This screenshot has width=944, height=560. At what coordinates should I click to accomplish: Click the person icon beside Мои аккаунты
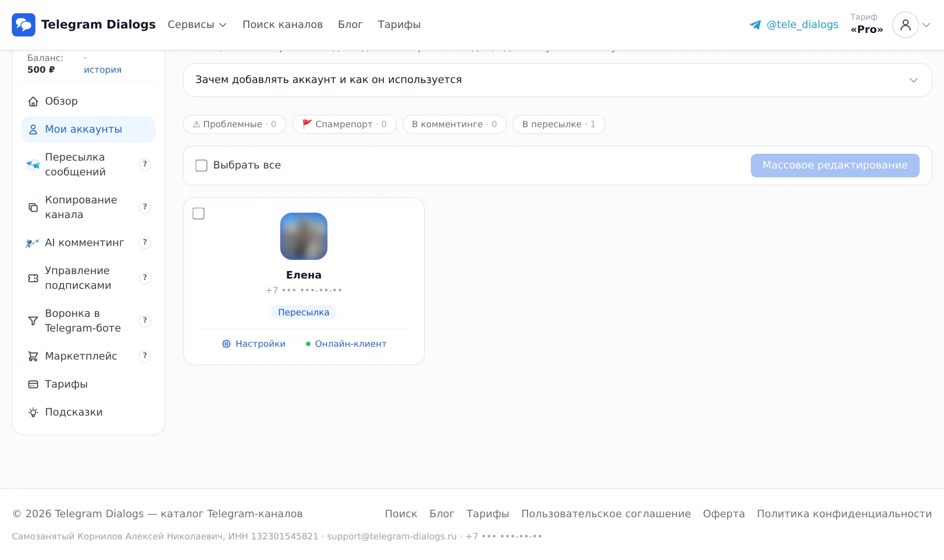point(33,130)
